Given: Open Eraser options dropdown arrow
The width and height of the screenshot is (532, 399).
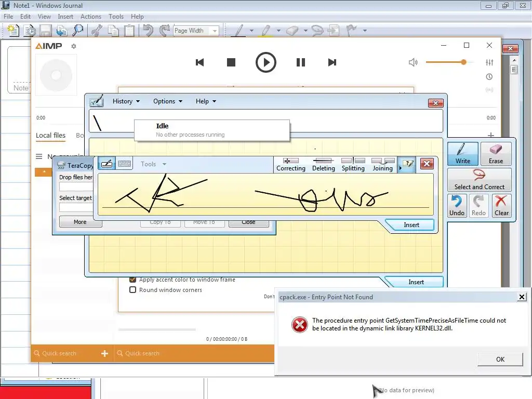Looking at the screenshot, I should click(x=305, y=31).
